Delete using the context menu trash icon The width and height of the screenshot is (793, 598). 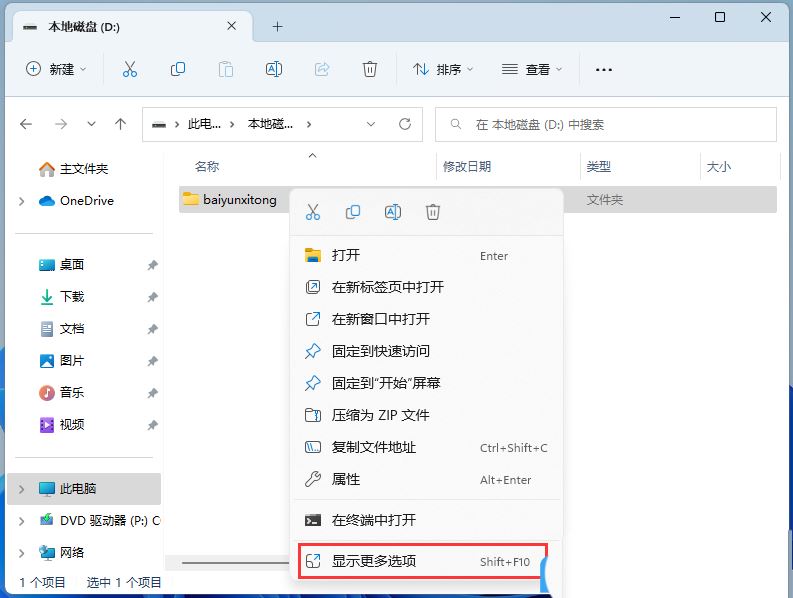tap(433, 212)
